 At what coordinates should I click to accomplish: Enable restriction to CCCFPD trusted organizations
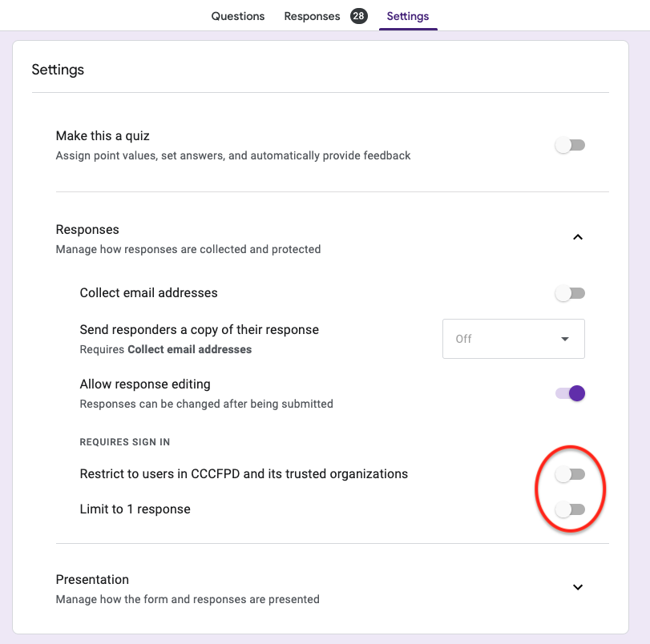pyautogui.click(x=570, y=474)
